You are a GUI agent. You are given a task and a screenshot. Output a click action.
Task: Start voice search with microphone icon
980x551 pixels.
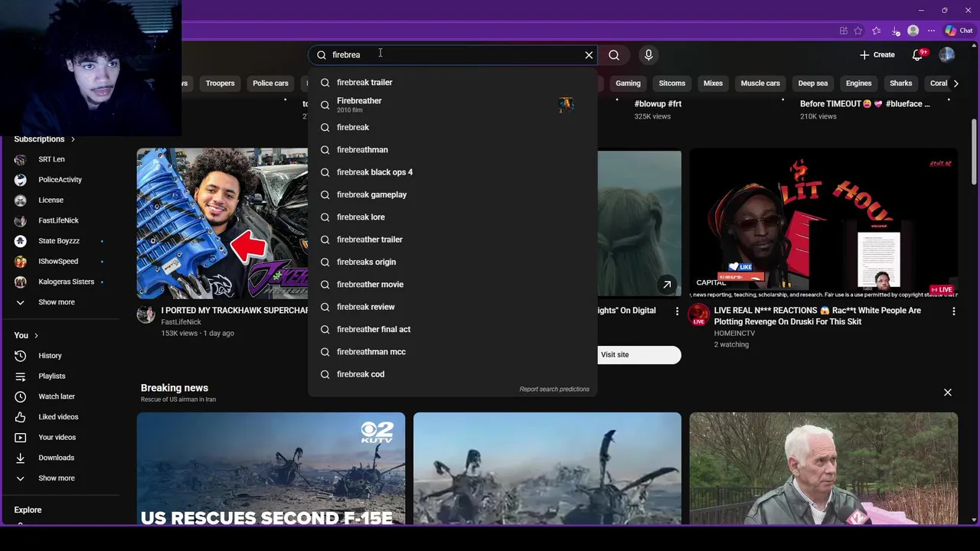648,55
